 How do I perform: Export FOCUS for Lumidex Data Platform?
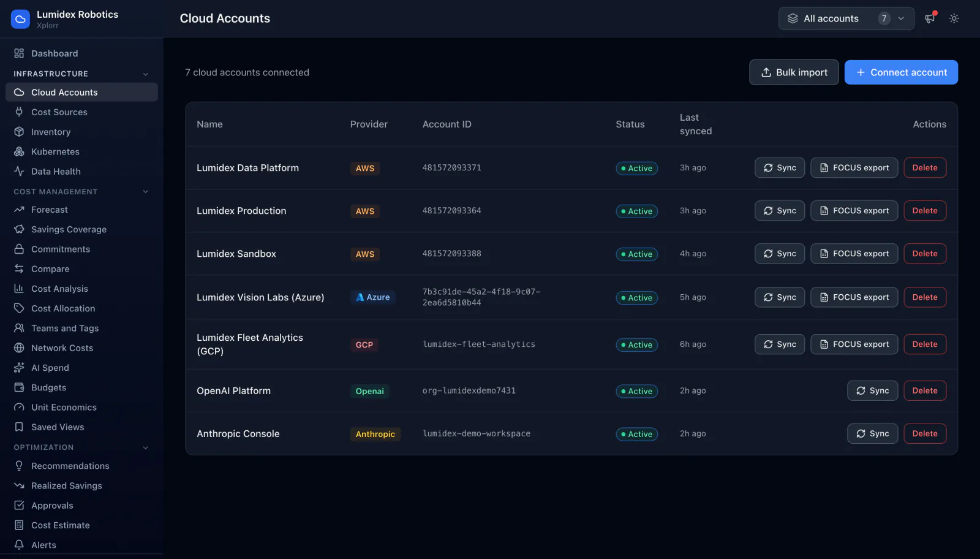[x=854, y=168]
